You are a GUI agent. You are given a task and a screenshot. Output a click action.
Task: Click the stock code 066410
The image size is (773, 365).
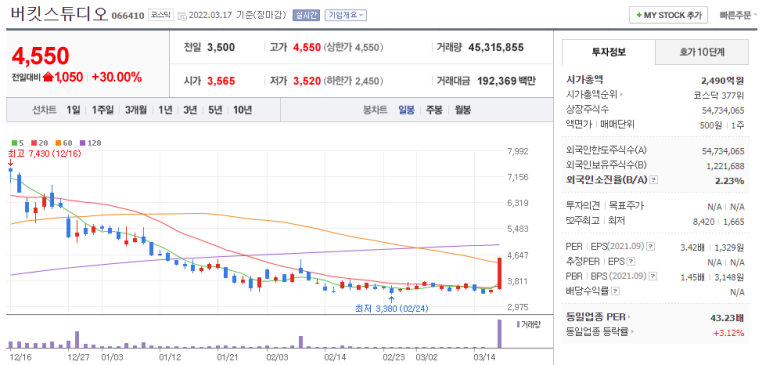(128, 15)
